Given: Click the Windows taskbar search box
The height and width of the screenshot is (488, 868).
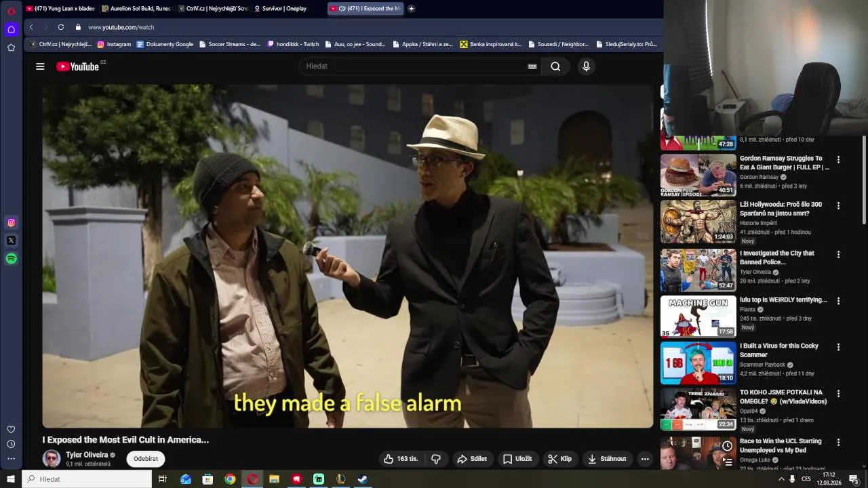Looking at the screenshot, I should [x=87, y=479].
